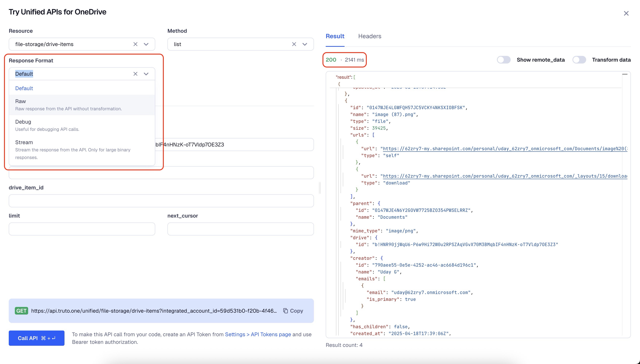This screenshot has width=640, height=364.
Task: Click the limit input field
Action: 82,229
